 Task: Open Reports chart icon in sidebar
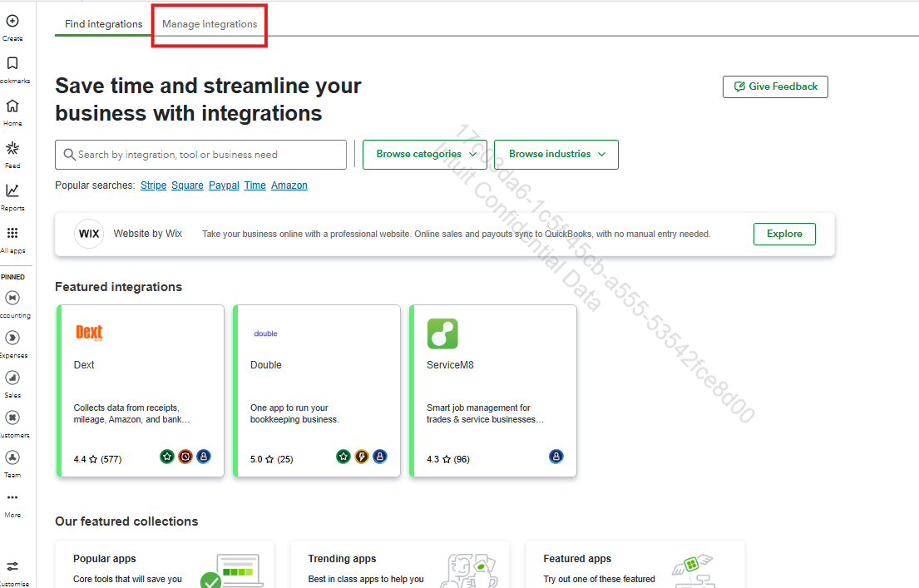coord(12,190)
